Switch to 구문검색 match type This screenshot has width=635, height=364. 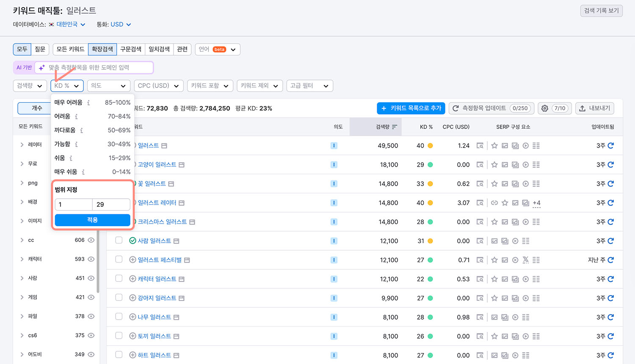[131, 49]
